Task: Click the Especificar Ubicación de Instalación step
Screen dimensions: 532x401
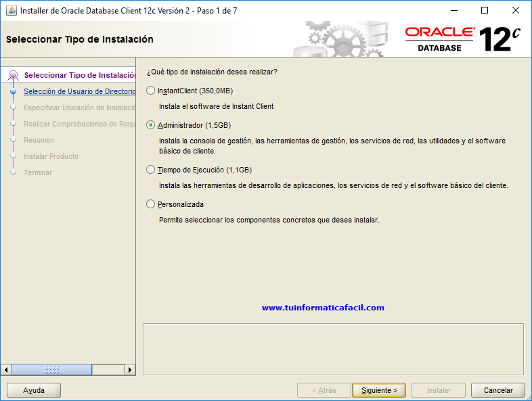Action: tap(80, 108)
